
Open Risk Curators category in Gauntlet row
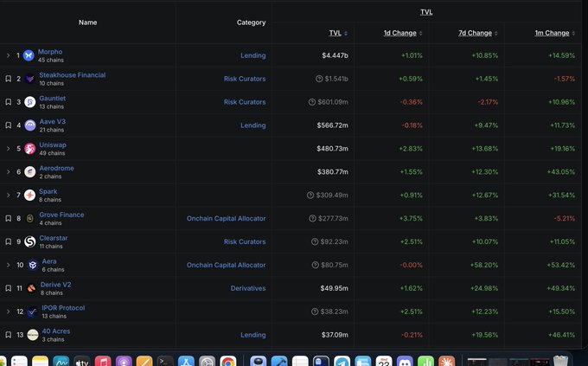click(x=245, y=102)
